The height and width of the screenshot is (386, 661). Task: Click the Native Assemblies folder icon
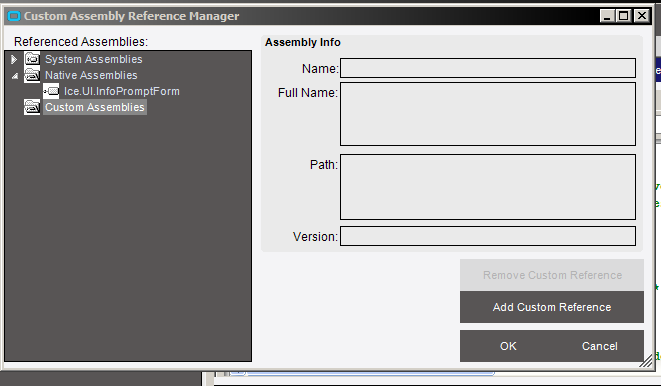click(32, 75)
